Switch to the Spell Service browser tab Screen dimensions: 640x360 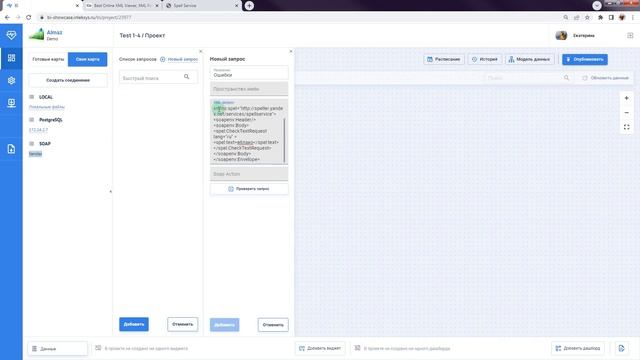(202, 6)
